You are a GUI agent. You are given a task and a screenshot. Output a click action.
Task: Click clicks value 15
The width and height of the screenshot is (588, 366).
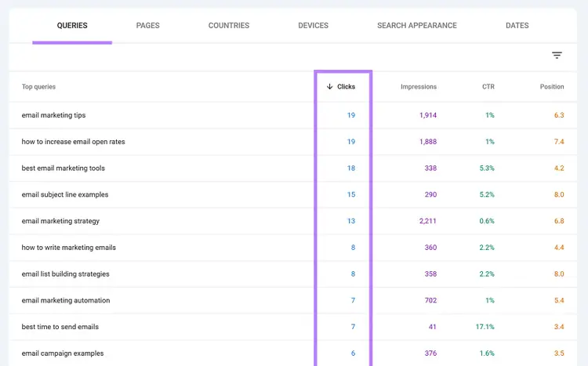click(351, 194)
